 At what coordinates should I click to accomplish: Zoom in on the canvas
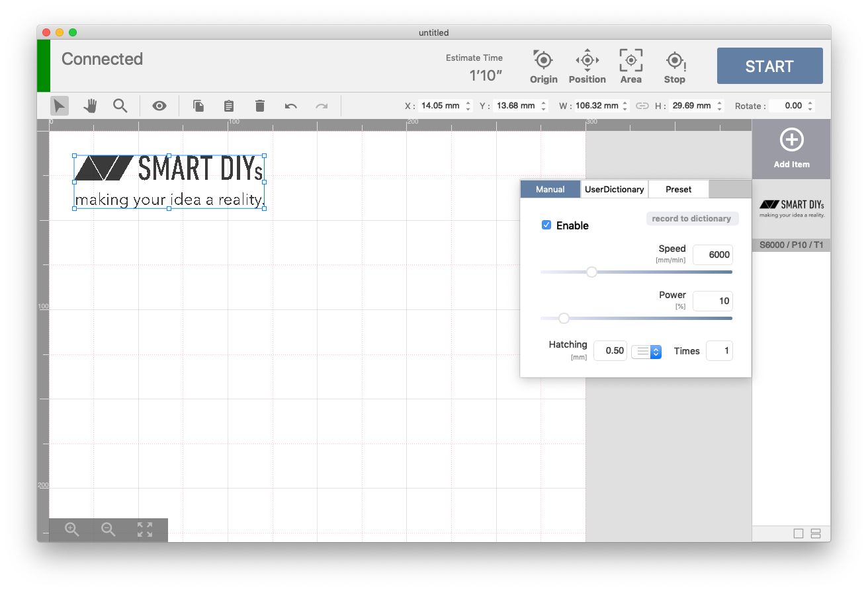click(72, 530)
